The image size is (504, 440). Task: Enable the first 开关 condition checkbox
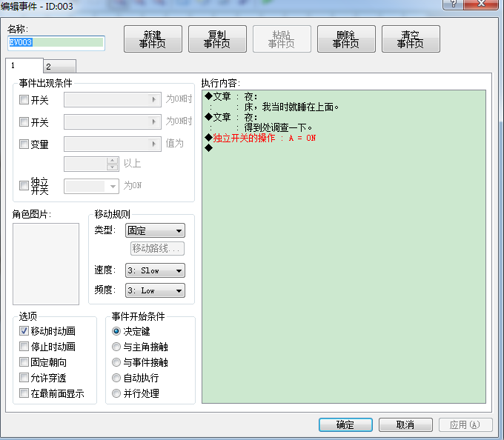click(24, 99)
